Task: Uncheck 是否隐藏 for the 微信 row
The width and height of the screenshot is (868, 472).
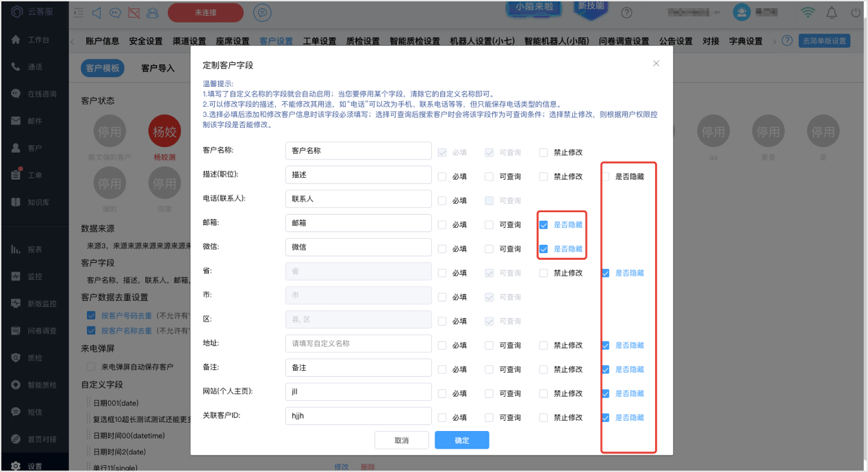Action: click(544, 249)
